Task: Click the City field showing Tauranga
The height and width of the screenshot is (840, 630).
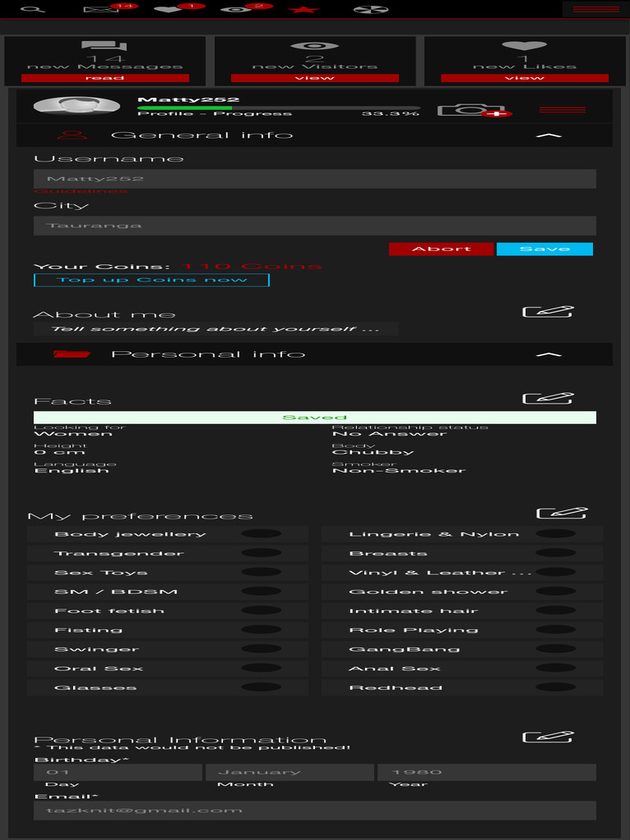Action: click(315, 226)
